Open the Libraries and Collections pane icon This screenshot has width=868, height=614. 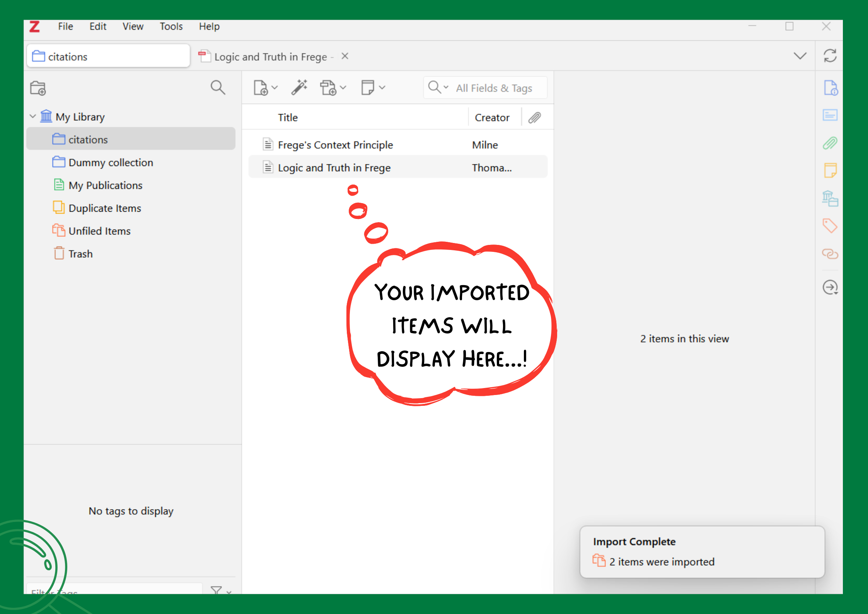pyautogui.click(x=830, y=198)
